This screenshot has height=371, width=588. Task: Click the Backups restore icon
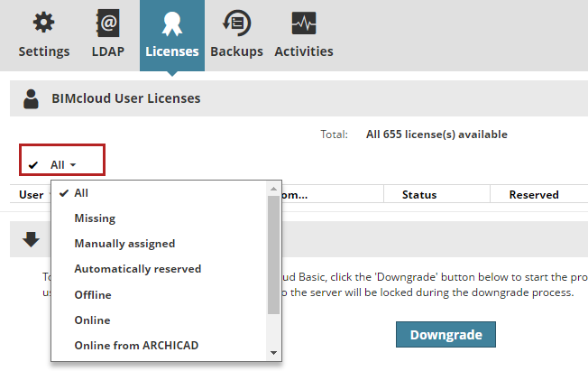pos(236,23)
